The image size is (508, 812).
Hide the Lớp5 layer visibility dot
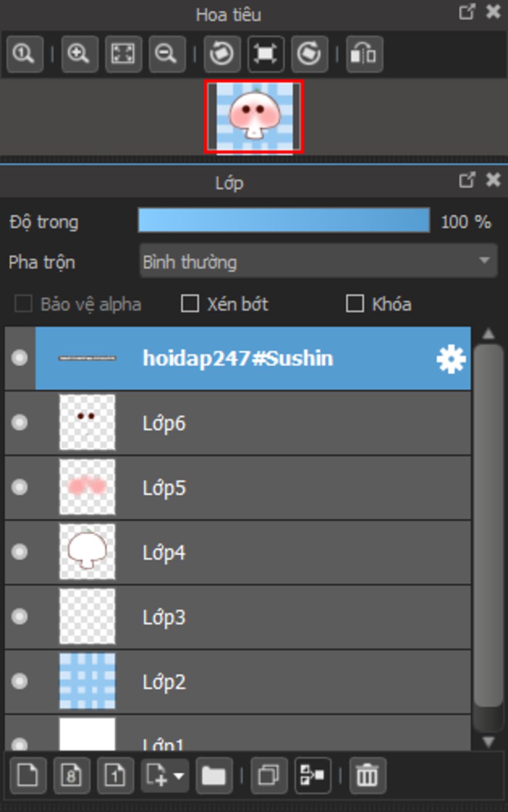click(20, 487)
